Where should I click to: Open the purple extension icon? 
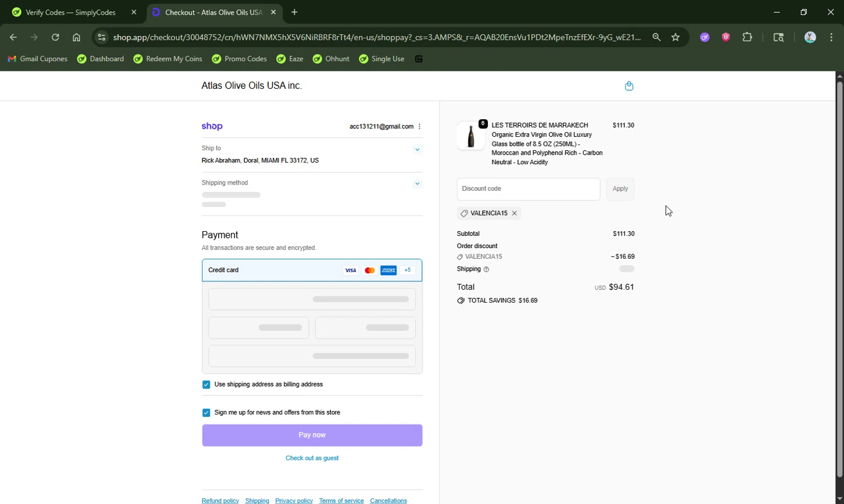[704, 37]
